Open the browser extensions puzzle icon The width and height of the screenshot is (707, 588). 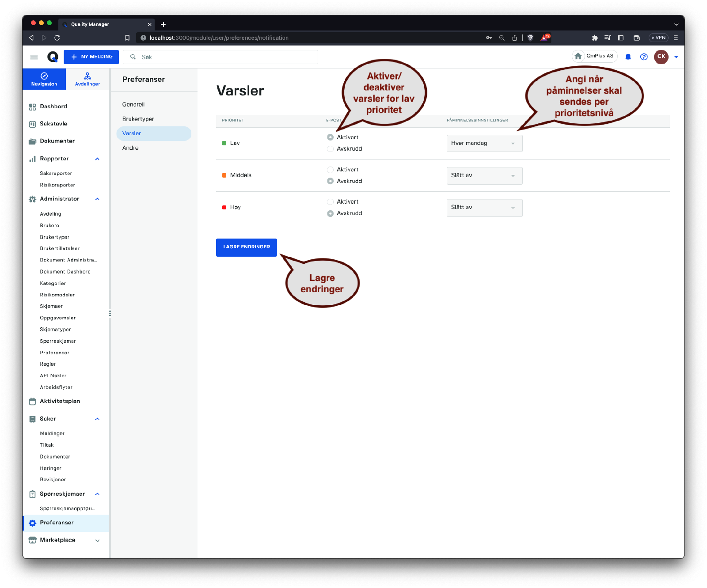(595, 38)
